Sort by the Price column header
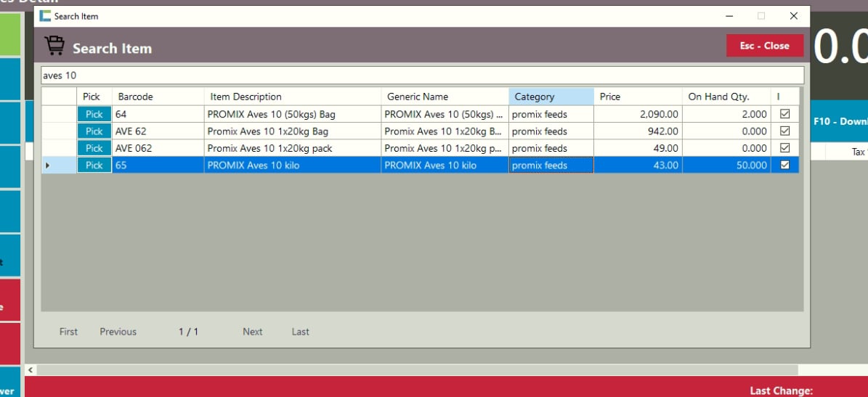 (638, 97)
